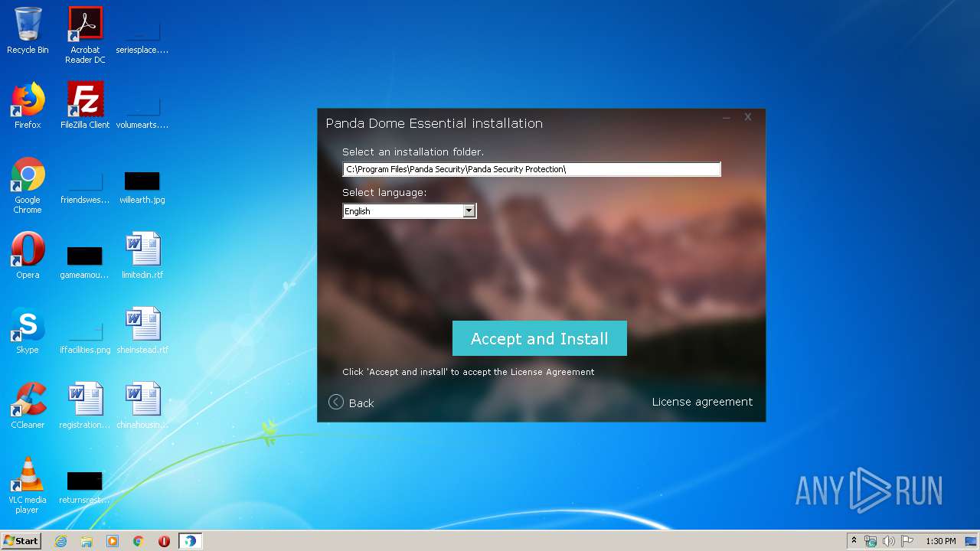980x551 pixels.
Task: Select Acrobat Reader DC desktop icon
Action: click(85, 36)
